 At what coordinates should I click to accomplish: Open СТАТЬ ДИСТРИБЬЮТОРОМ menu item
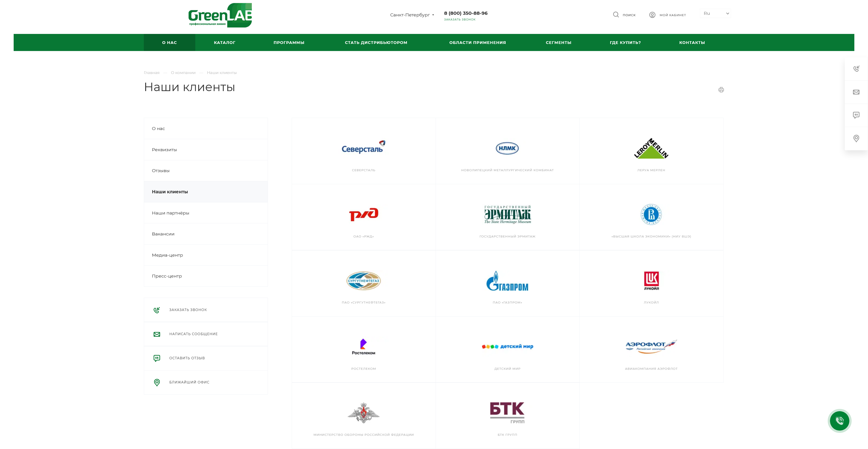[376, 43]
